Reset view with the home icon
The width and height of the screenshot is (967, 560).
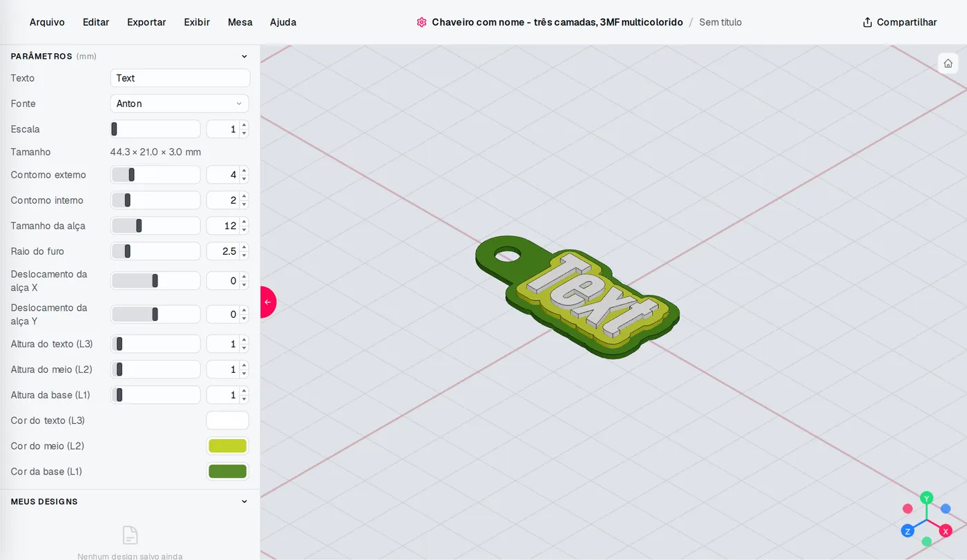[948, 64]
